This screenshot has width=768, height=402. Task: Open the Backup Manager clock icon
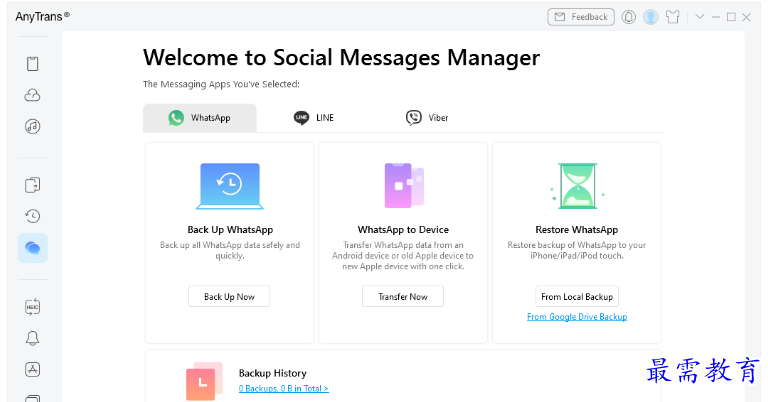point(32,216)
